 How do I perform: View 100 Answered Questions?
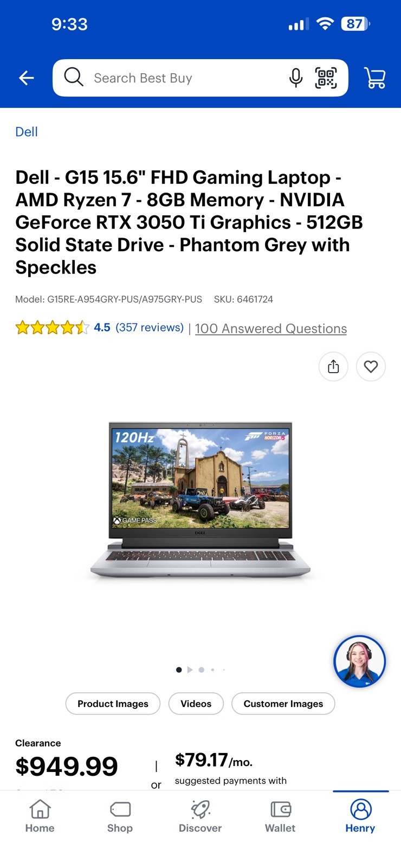(x=271, y=329)
